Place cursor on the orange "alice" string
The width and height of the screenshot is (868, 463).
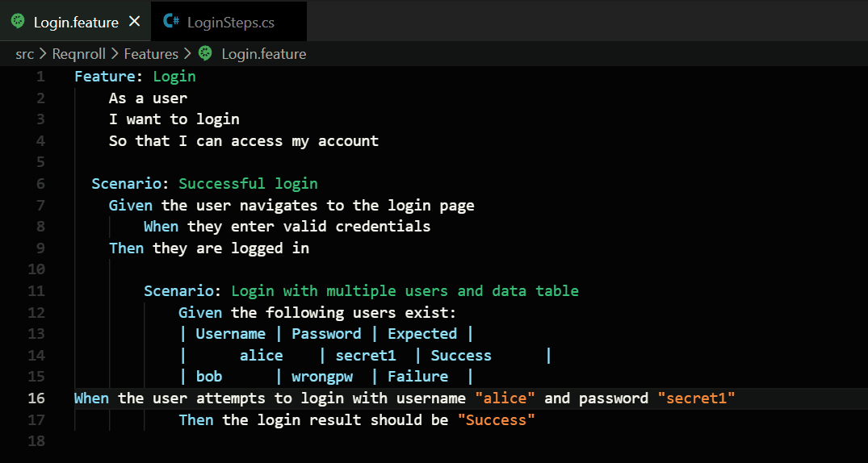tap(505, 398)
